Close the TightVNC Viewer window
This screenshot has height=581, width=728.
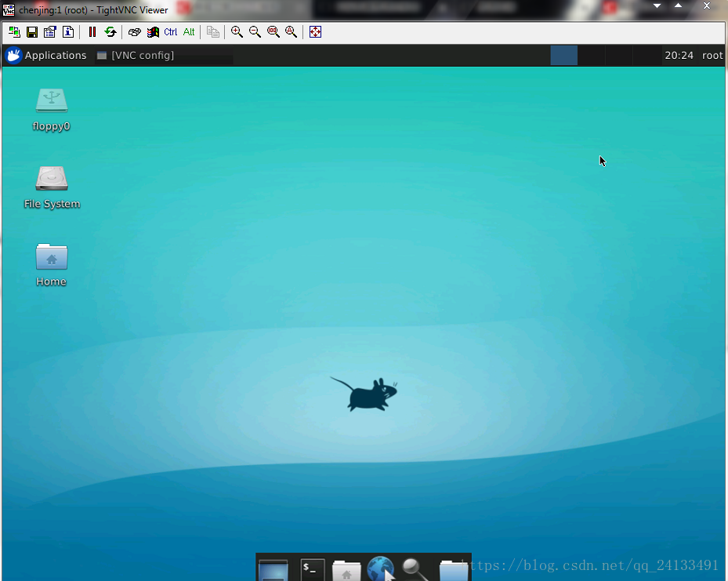707,6
